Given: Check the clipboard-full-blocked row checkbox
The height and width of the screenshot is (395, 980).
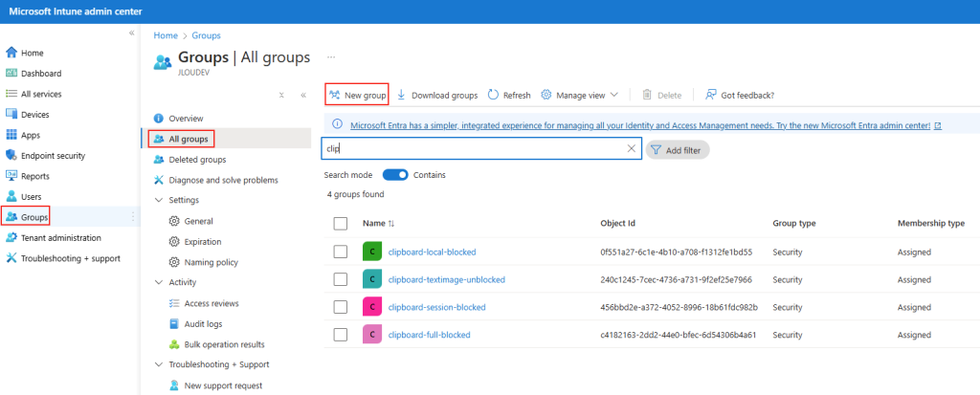Looking at the screenshot, I should [x=340, y=335].
